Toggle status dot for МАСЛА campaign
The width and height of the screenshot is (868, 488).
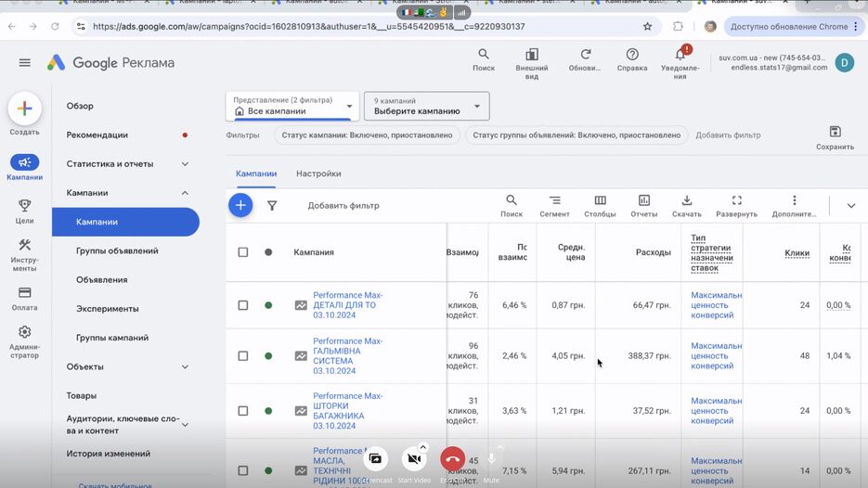point(268,470)
